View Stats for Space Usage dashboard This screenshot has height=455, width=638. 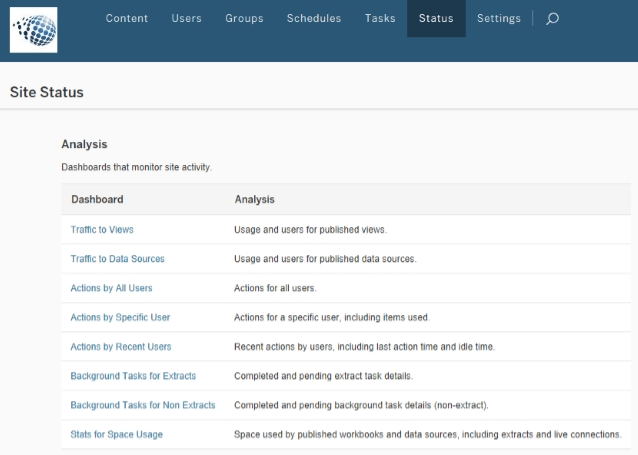(116, 434)
